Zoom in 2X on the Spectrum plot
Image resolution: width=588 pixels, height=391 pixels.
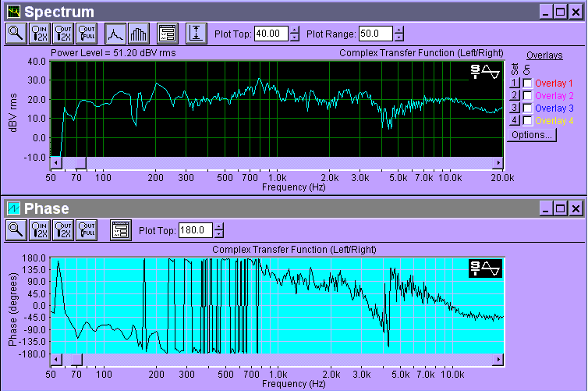[39, 33]
